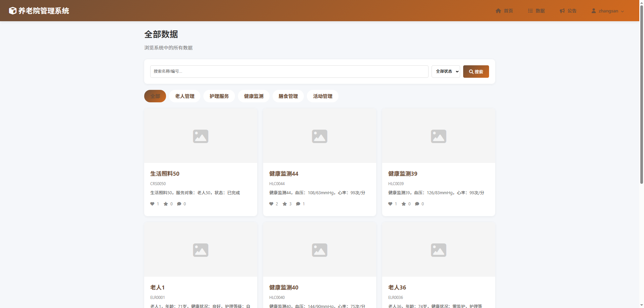Switch to the 活动管理 tab
This screenshot has width=644, height=308.
(323, 96)
